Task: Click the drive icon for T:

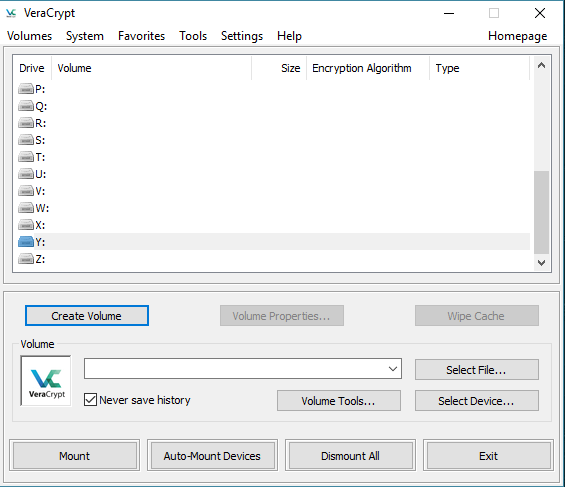Action: [x=26, y=157]
